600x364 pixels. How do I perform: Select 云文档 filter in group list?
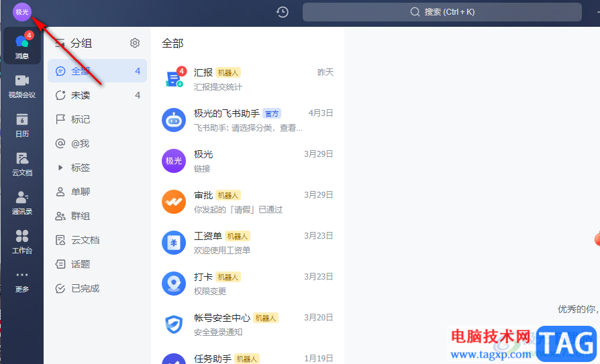[x=97, y=240]
